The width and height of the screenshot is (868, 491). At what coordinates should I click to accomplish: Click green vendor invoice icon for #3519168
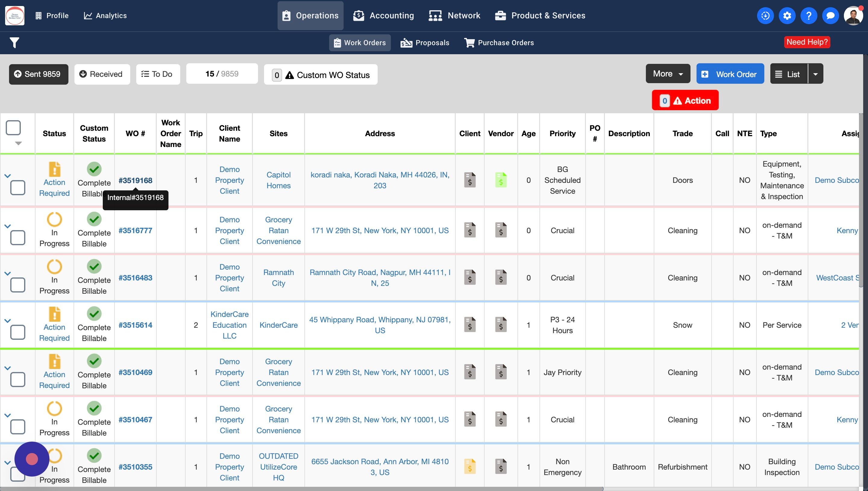[501, 180]
